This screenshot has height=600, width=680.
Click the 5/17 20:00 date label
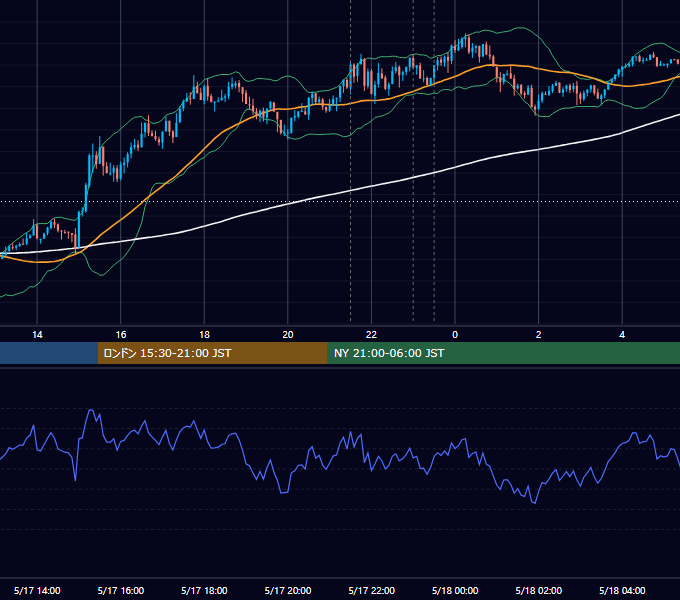pyautogui.click(x=288, y=590)
